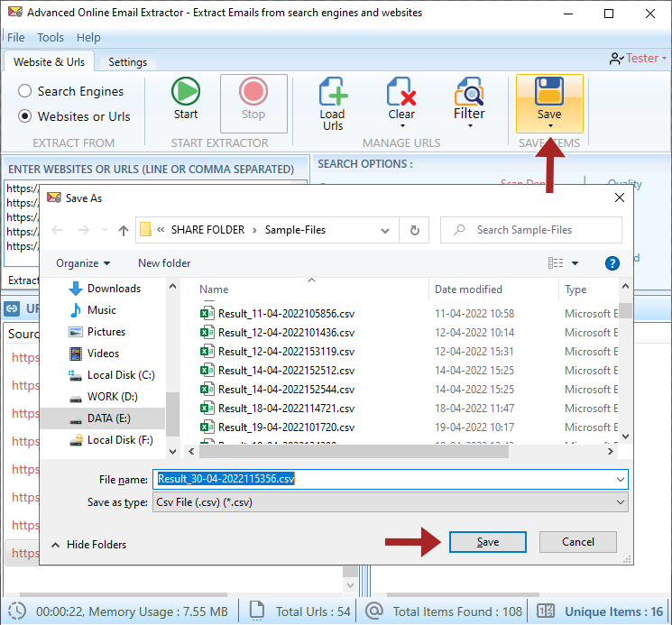This screenshot has height=625, width=672.
Task: Click folder pane scroll down arrow
Action: click(x=172, y=452)
